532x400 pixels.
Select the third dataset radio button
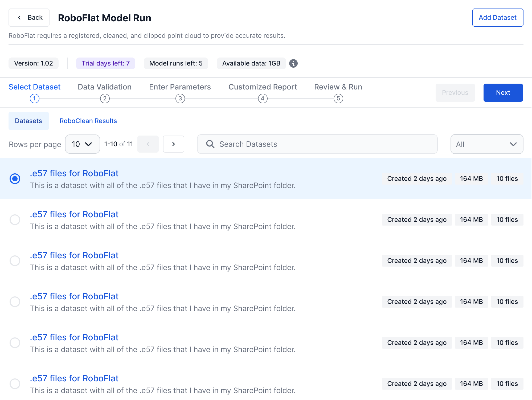[15, 261]
